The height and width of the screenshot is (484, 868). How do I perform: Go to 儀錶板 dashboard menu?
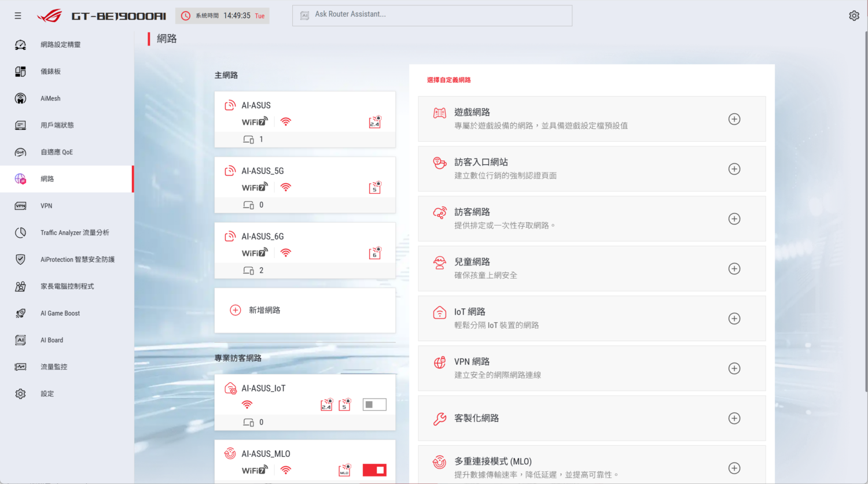pos(67,72)
